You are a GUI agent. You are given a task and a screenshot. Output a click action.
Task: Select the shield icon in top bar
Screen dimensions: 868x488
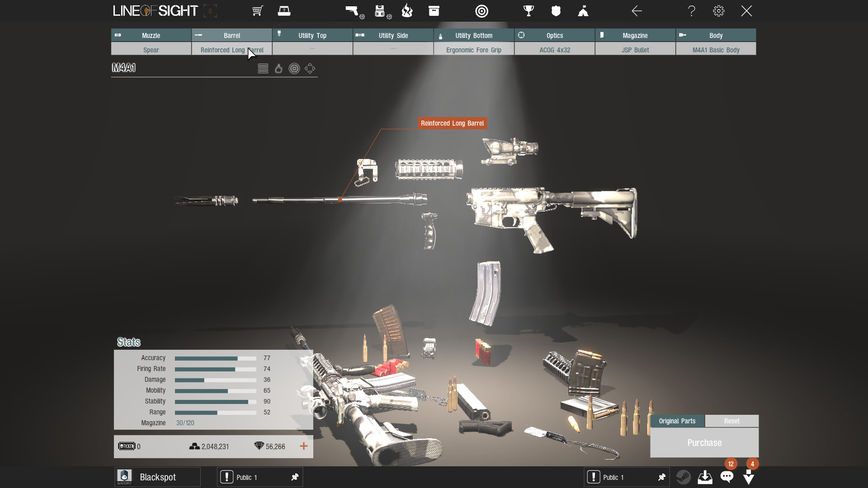click(555, 11)
